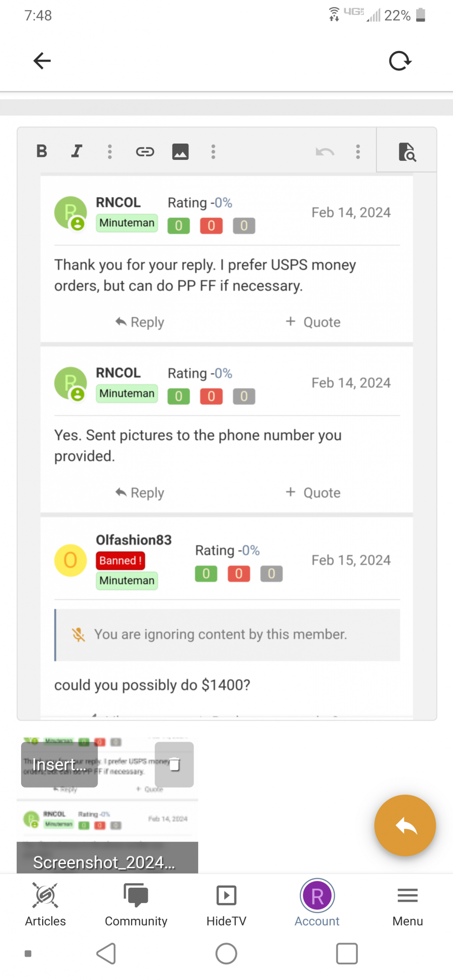Switch to the Community tab
The width and height of the screenshot is (453, 980).
136,904
